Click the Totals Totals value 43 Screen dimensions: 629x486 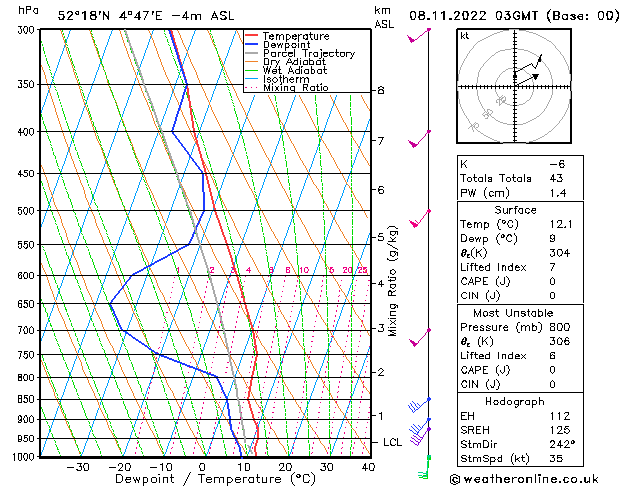tap(556, 178)
